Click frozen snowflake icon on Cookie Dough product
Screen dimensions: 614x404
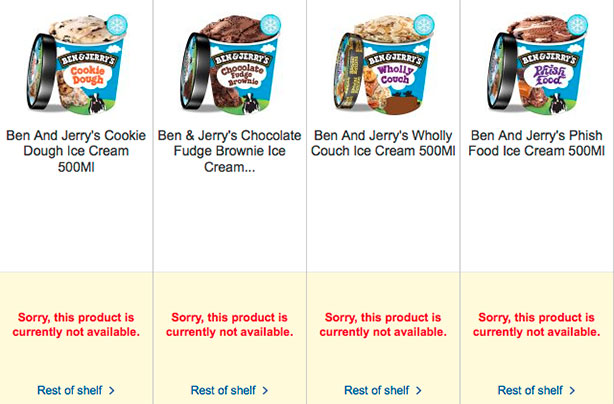pos(119,26)
